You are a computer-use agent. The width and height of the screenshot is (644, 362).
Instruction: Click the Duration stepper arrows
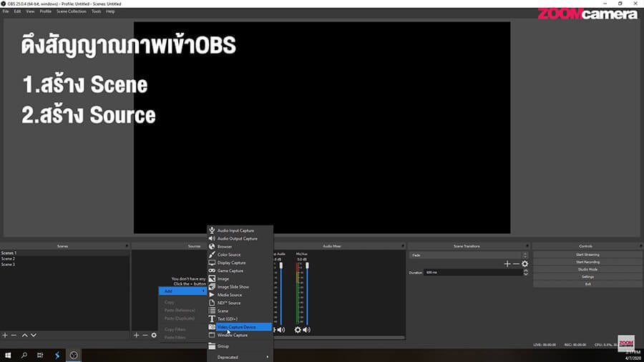[526, 273]
